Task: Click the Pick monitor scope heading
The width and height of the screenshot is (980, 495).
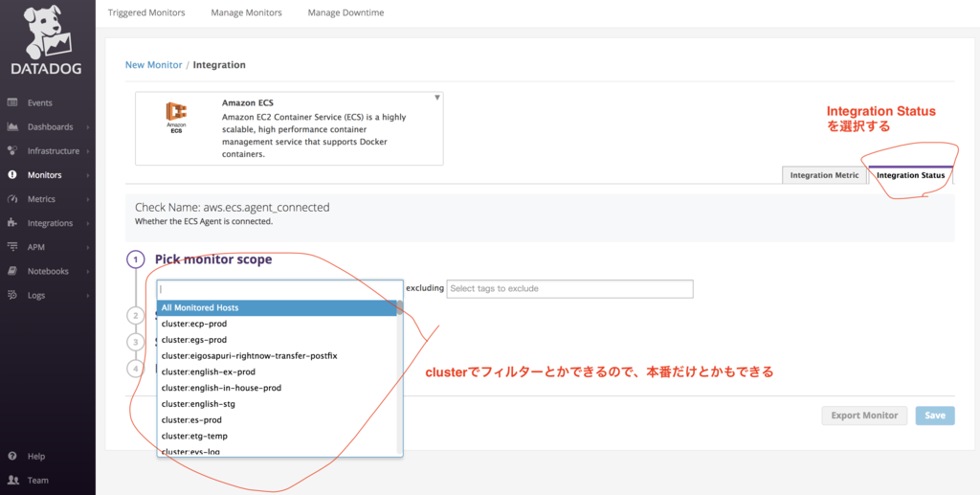Action: (x=213, y=259)
